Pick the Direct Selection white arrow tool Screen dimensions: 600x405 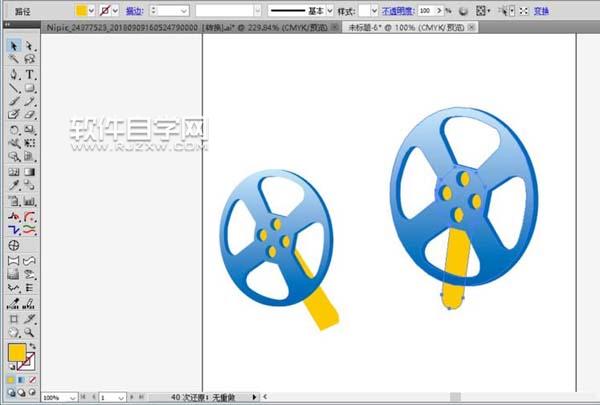[30, 46]
